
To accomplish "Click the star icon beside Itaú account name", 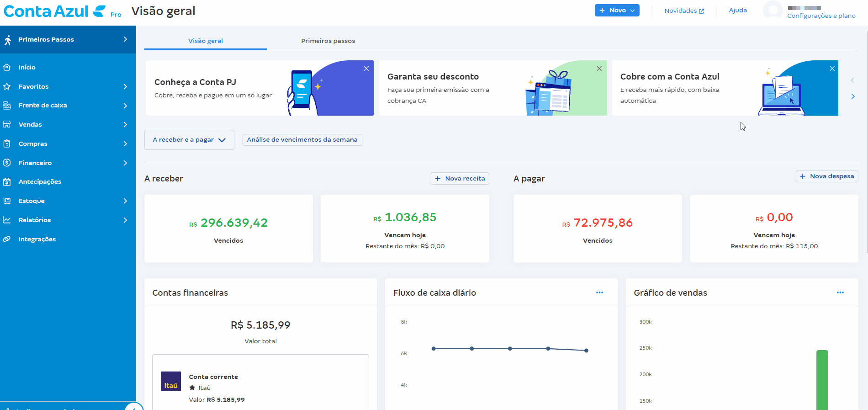I will 192,388.
